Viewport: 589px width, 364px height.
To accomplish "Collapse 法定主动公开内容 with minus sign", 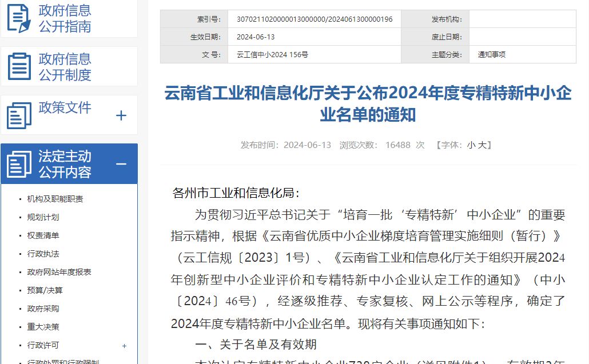I will coord(121,164).
